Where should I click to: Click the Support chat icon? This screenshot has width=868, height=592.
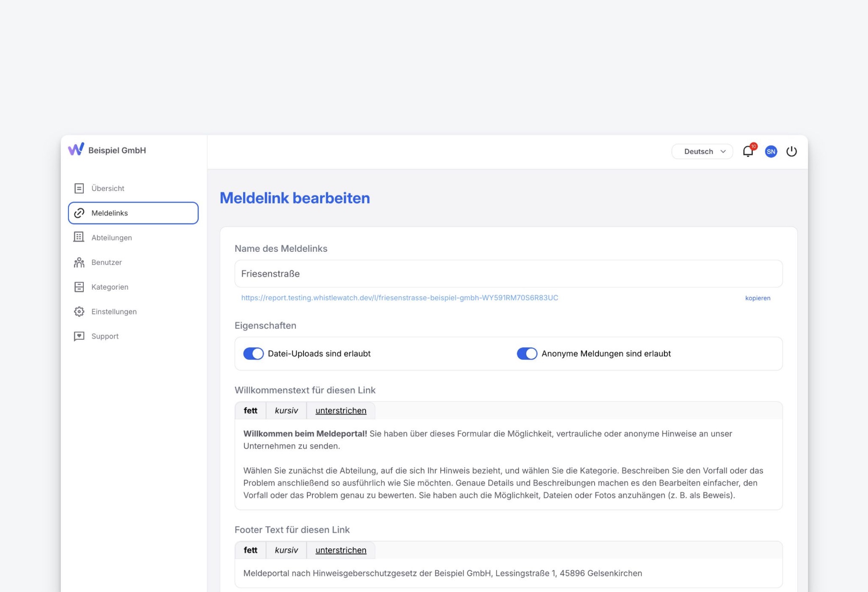(x=79, y=336)
